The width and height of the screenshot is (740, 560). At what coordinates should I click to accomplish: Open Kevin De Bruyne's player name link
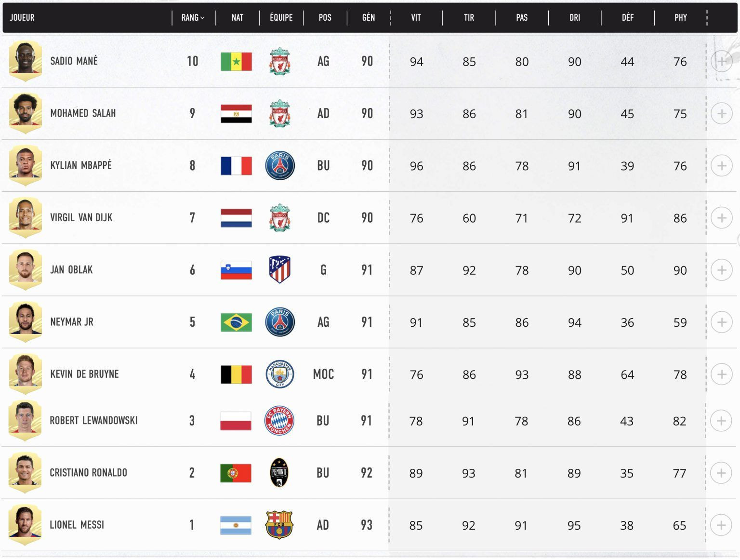[x=84, y=374]
